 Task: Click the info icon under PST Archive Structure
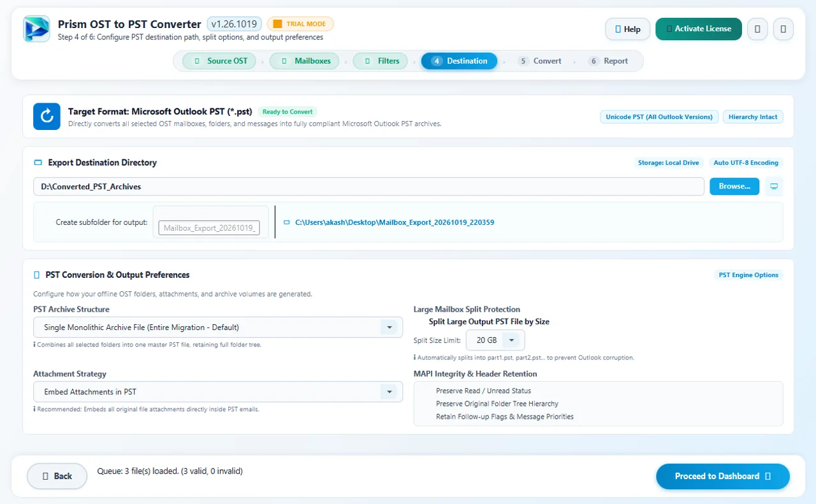pyautogui.click(x=34, y=345)
